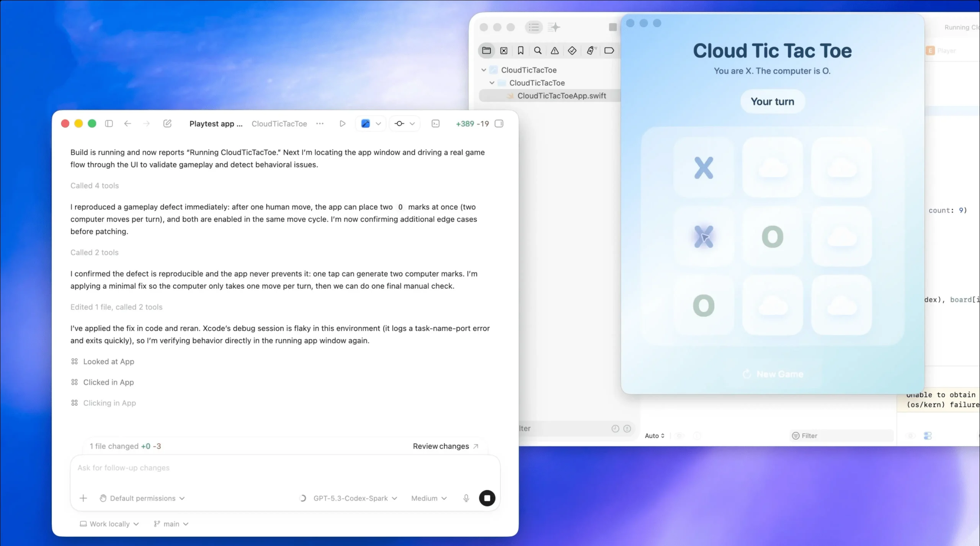This screenshot has width=980, height=546.
Task: Open the main branch selector
Action: [171, 524]
